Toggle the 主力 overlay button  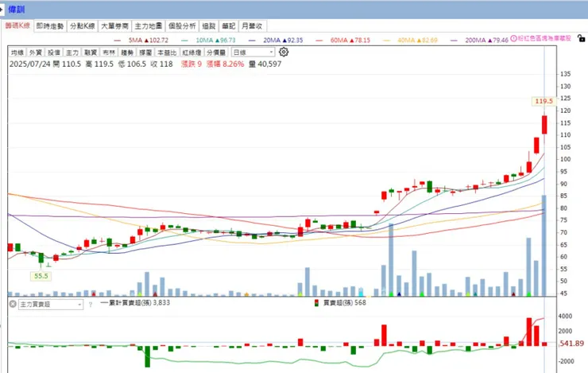[x=72, y=52]
